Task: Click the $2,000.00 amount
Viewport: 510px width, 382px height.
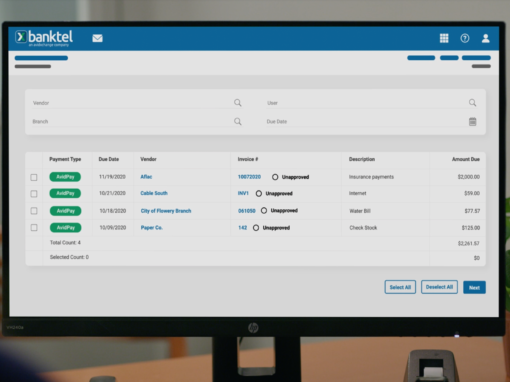Action: pyautogui.click(x=469, y=177)
